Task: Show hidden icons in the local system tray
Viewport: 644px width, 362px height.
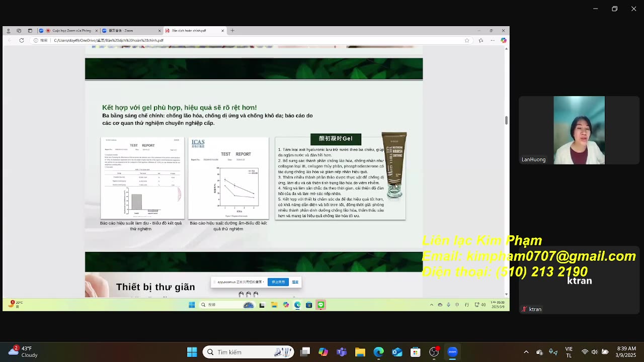Action: [526, 352]
